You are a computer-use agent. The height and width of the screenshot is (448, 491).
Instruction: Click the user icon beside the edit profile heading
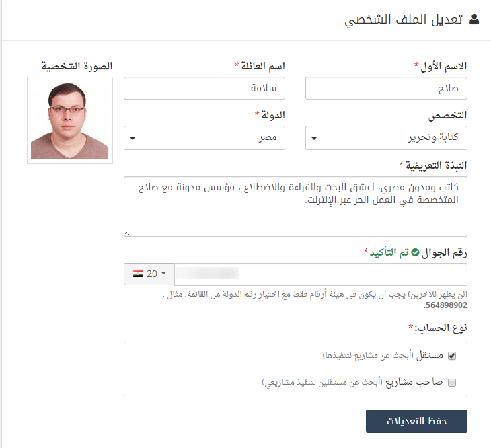click(x=474, y=20)
